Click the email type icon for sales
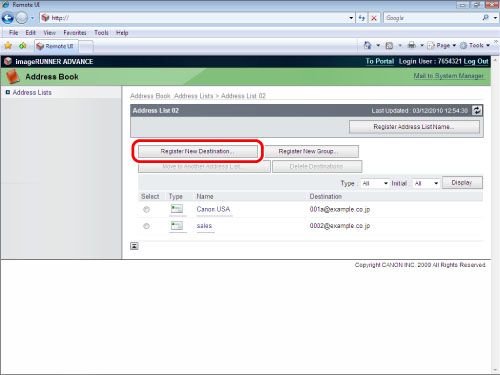Screen dimensions: 500x375 click(x=177, y=226)
